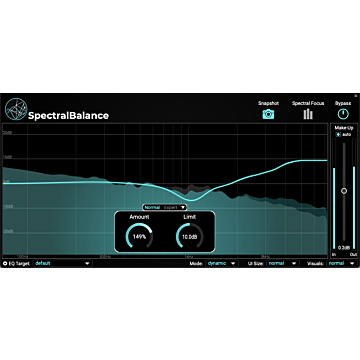The width and height of the screenshot is (360, 360).
Task: Open the EQ Target default dropdown
Action: 63,263
